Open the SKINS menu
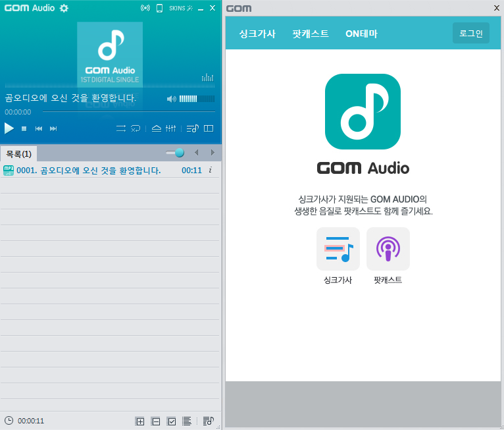This screenshot has width=504, height=430. click(181, 8)
